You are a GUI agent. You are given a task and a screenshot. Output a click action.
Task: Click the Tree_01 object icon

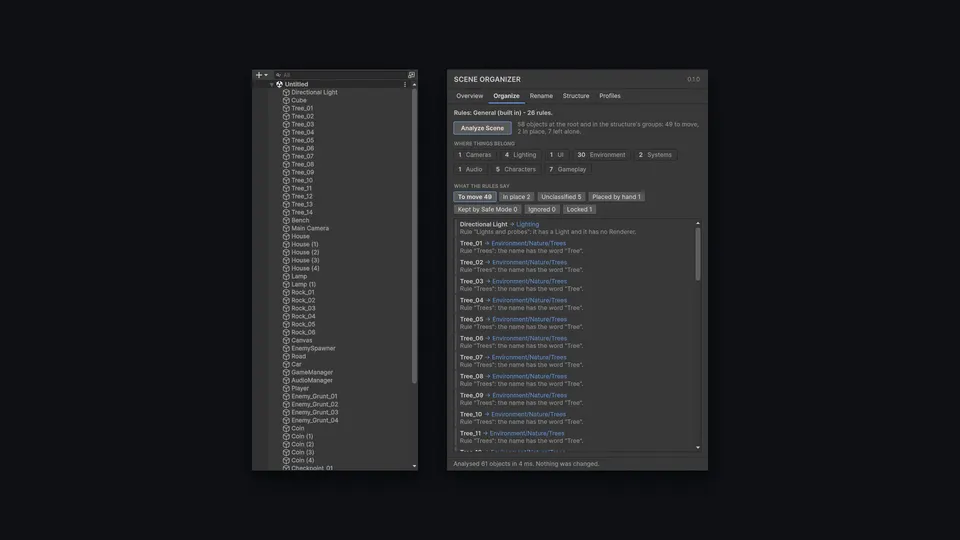[x=286, y=108]
